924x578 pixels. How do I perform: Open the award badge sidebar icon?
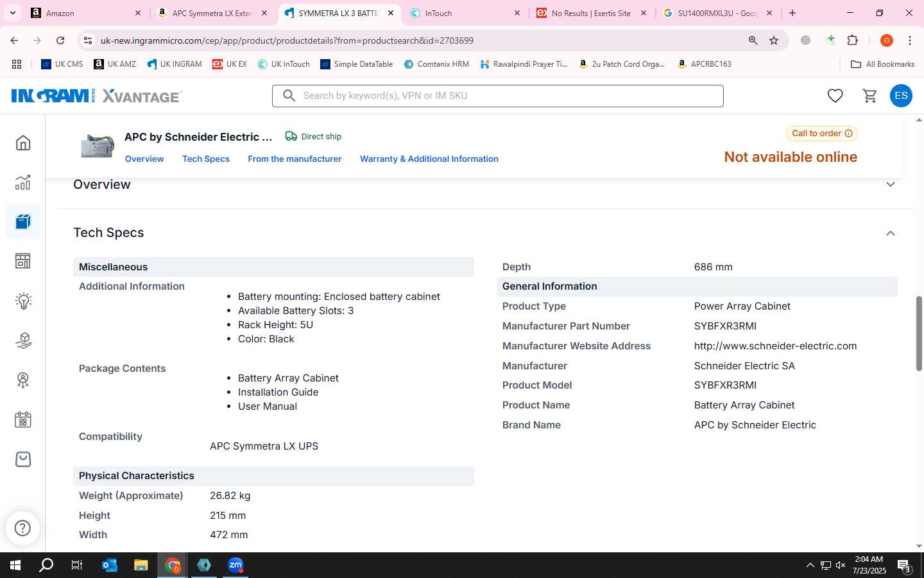tap(23, 380)
